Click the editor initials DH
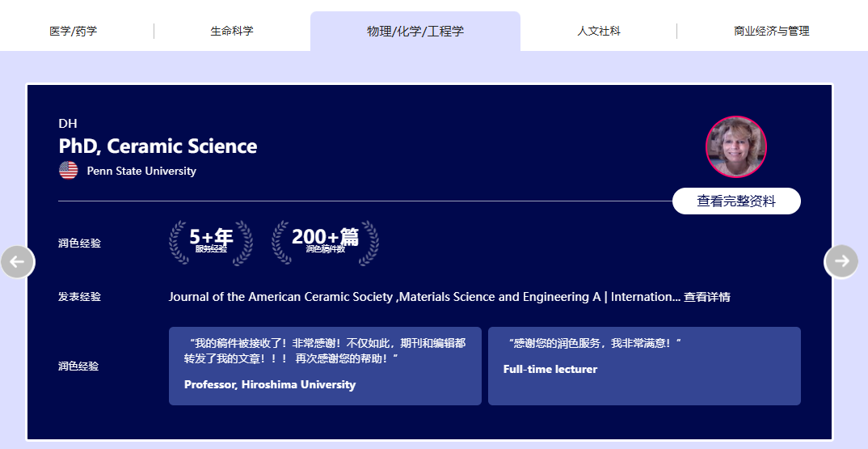 [x=68, y=124]
